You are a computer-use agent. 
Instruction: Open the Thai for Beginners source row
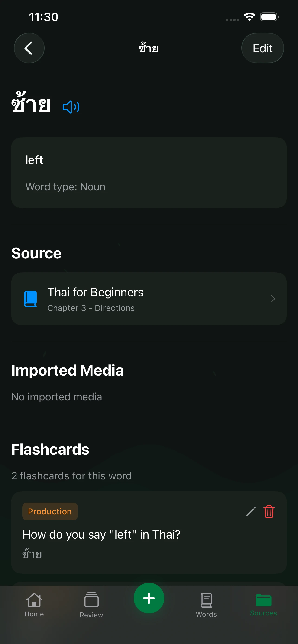tap(149, 299)
